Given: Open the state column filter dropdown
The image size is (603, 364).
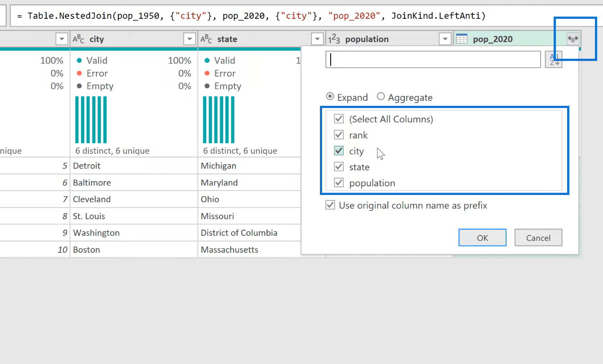Looking at the screenshot, I should point(318,39).
